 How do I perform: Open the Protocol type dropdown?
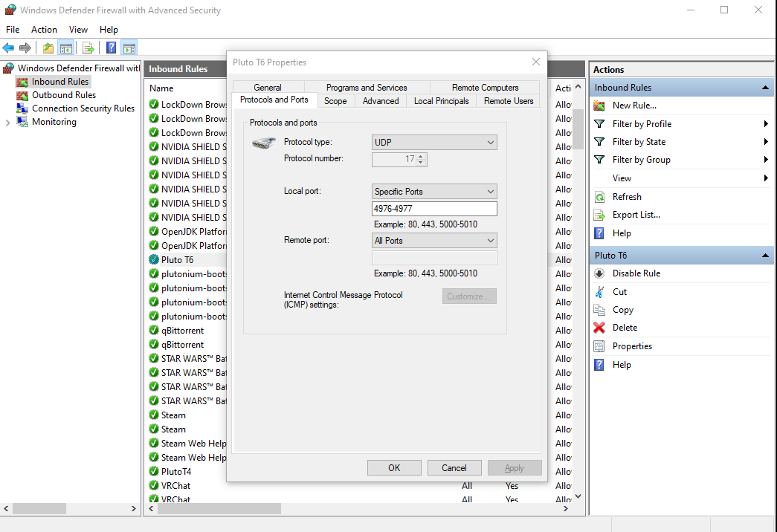pos(434,142)
